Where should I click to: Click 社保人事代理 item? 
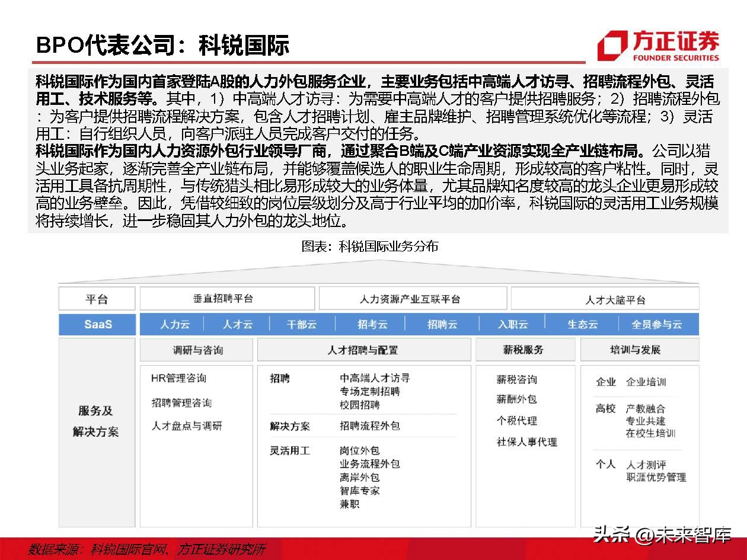527,442
